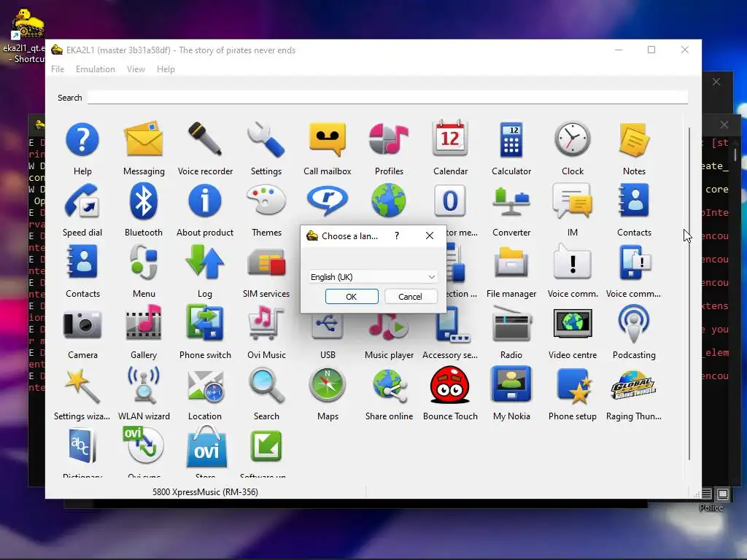Viewport: 747px width, 560px height.
Task: Open the Maps compass icon
Action: [x=328, y=384]
